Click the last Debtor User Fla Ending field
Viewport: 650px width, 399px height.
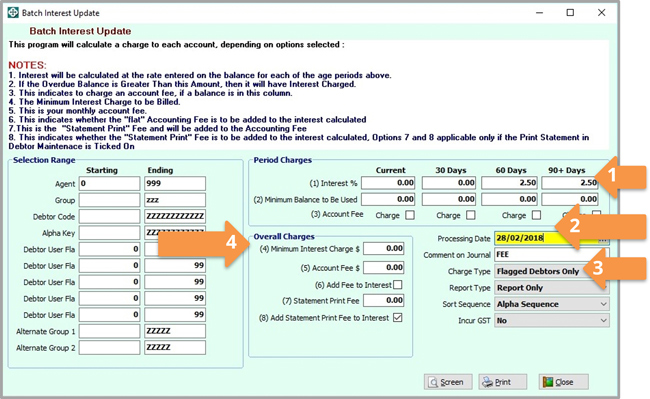(x=175, y=315)
